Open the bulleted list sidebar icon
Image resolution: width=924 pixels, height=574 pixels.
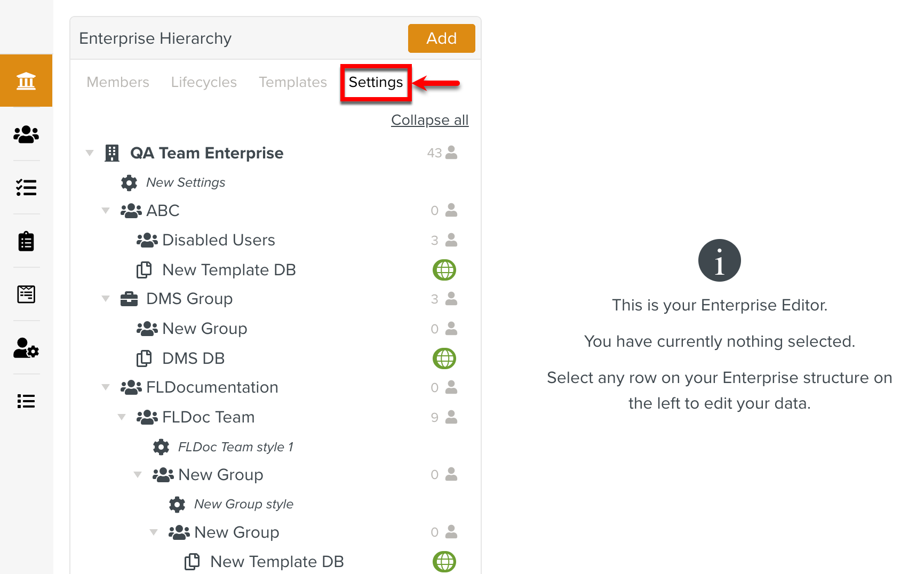[x=26, y=401]
